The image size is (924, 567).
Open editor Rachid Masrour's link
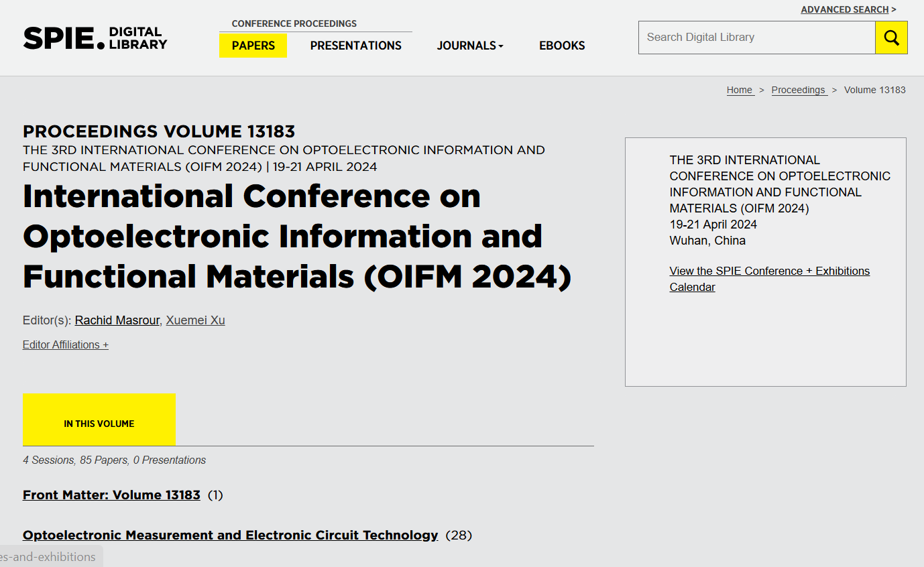click(117, 320)
